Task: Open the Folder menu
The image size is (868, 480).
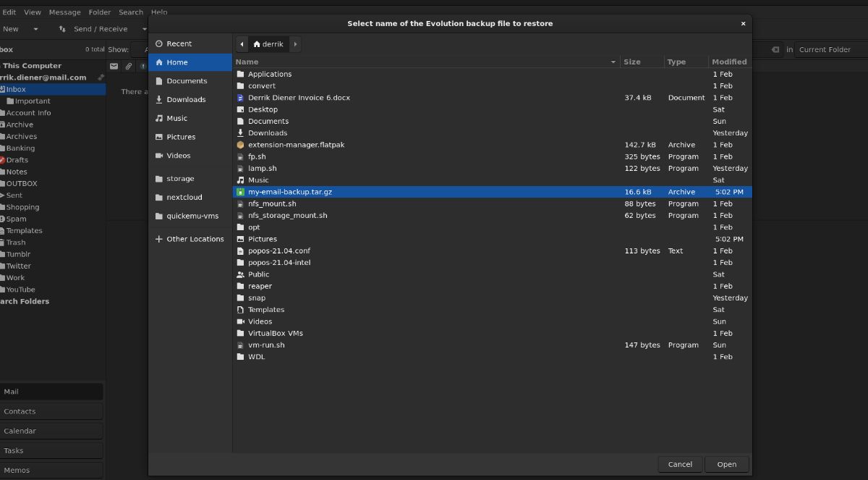Action: [99, 12]
